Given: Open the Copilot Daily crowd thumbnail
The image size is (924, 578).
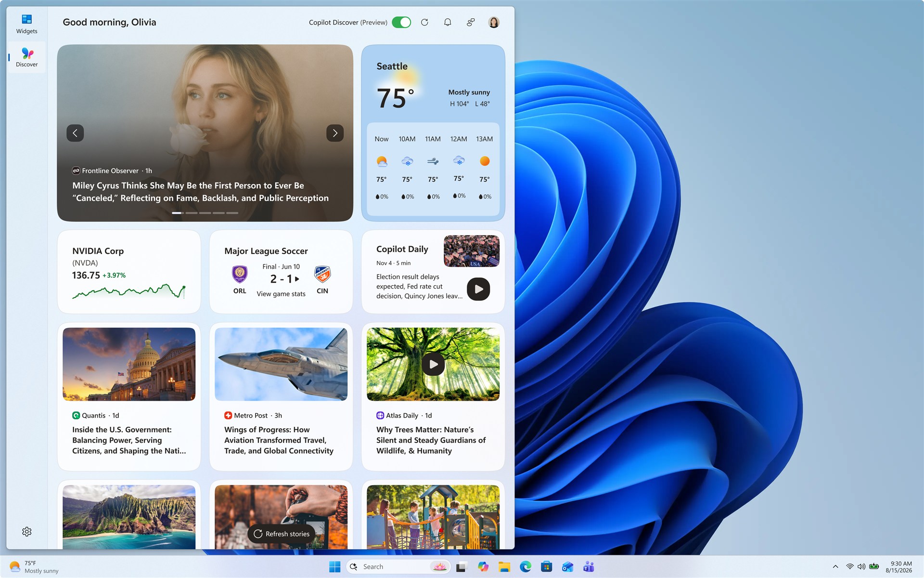Looking at the screenshot, I should [x=472, y=251].
